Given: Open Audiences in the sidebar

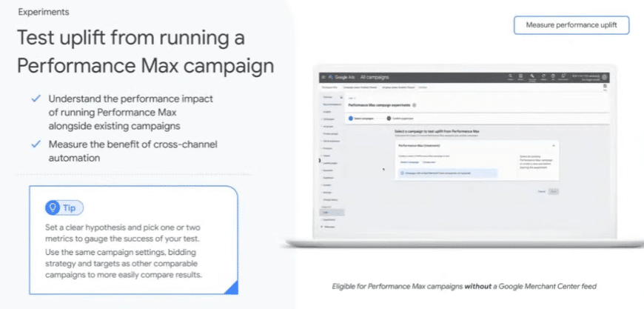Looking at the screenshot, I should [328, 178].
